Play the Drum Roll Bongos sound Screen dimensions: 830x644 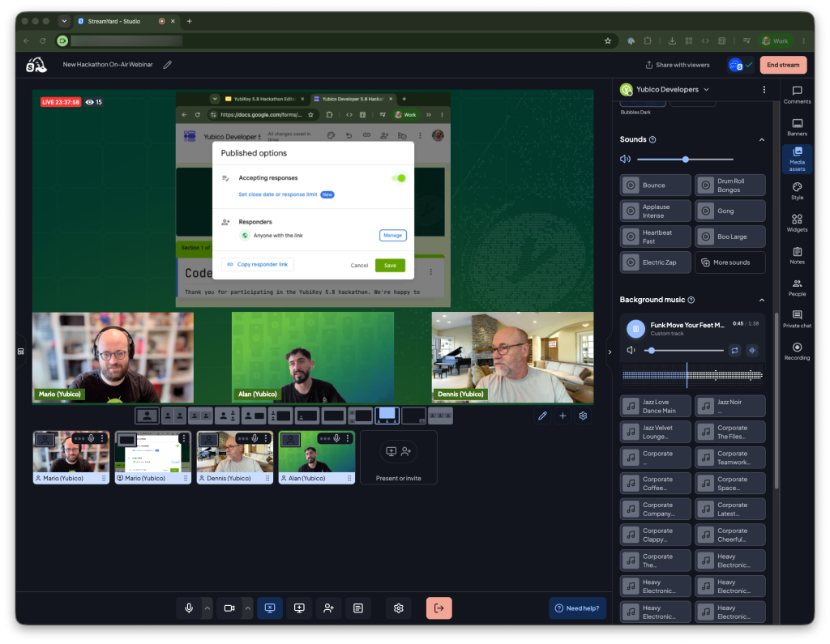coord(730,186)
